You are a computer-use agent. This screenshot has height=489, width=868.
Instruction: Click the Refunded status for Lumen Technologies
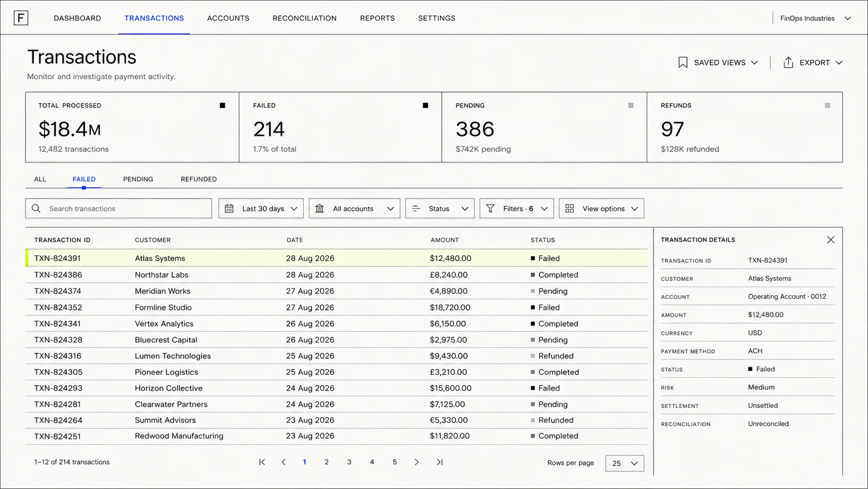[556, 356]
